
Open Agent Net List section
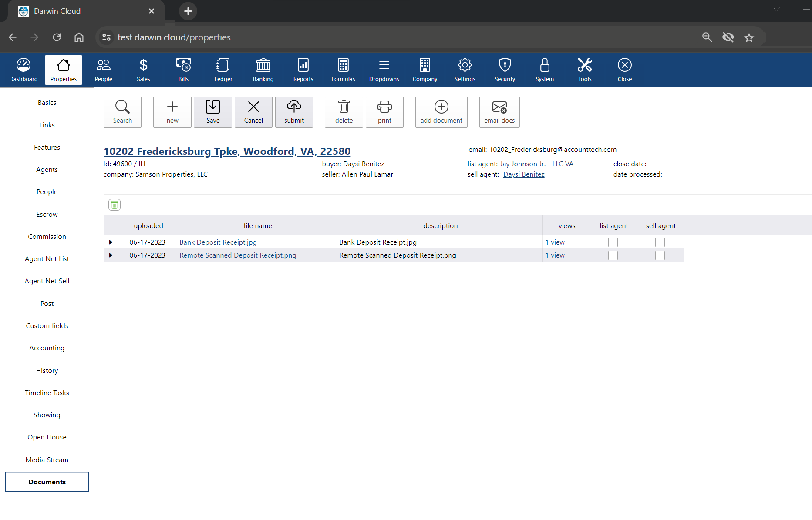(47, 259)
